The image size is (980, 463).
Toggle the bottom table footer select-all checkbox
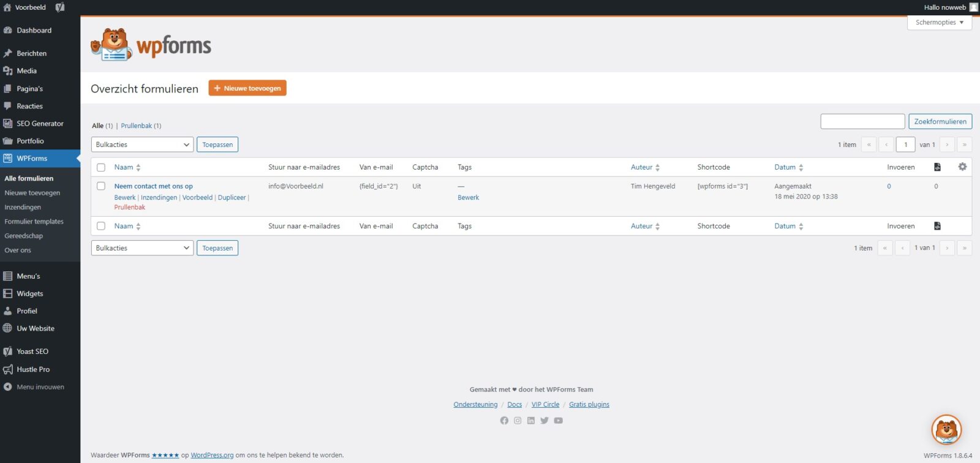(x=101, y=226)
